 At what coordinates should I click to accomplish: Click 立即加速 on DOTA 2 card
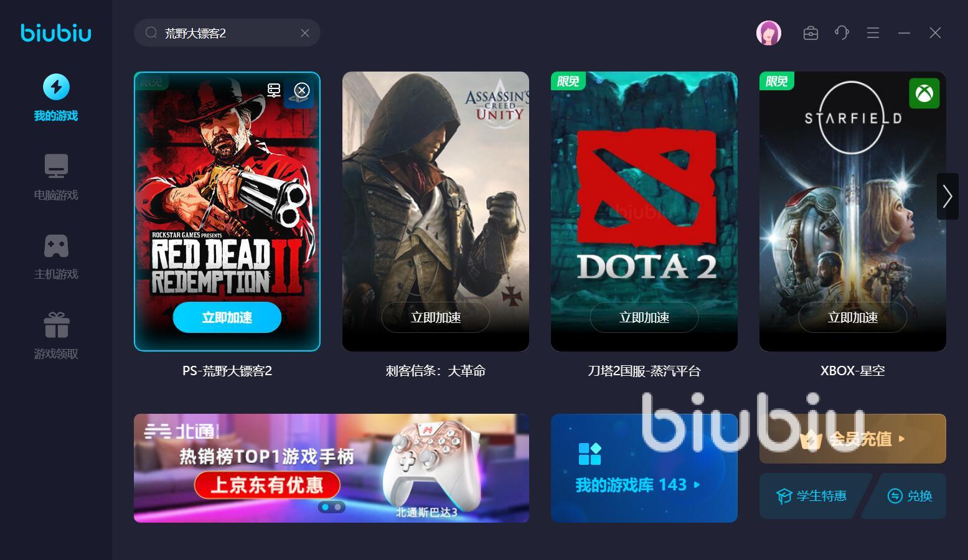pos(644,317)
